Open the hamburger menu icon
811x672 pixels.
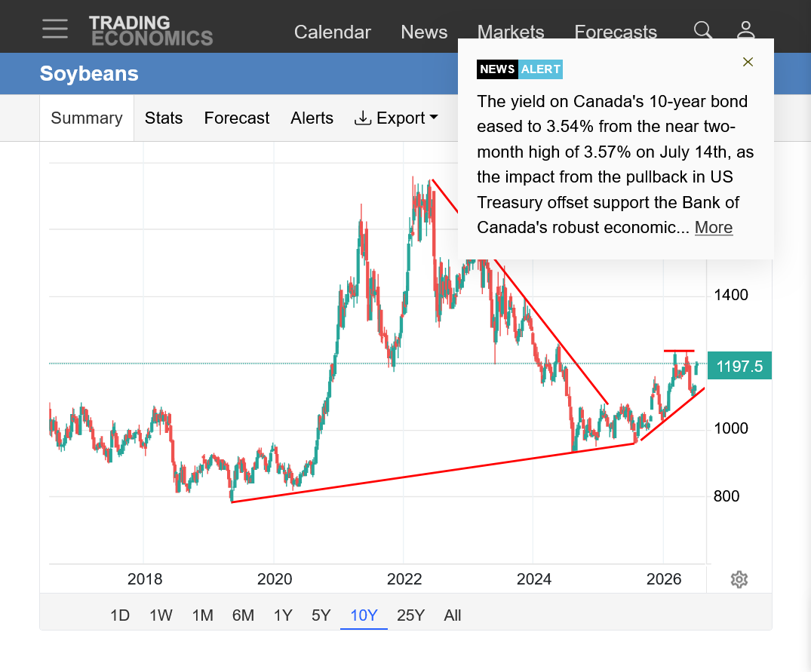coord(55,29)
